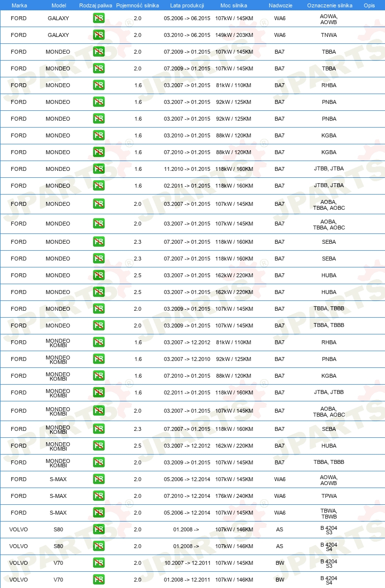Click fuel icon in Mondeo Kombi HUBA row
The height and width of the screenshot is (588, 385).
98,446
